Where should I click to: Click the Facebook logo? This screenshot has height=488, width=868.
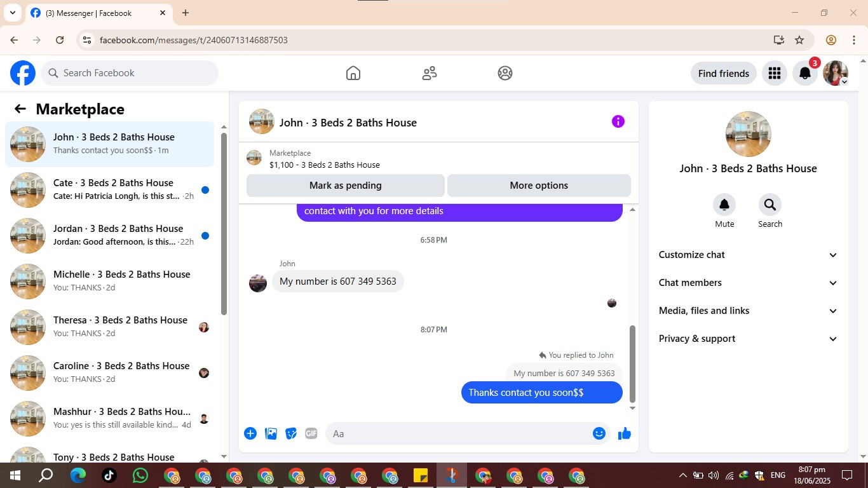coord(23,73)
